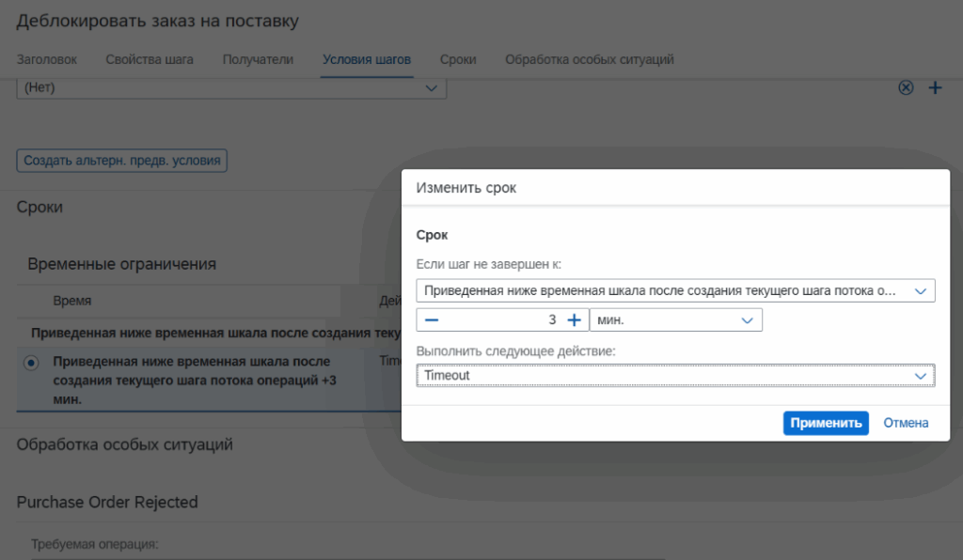Expand the 'Если шаг не завершен к' dropdown
This screenshot has height=560, width=963.
pos(675,290)
